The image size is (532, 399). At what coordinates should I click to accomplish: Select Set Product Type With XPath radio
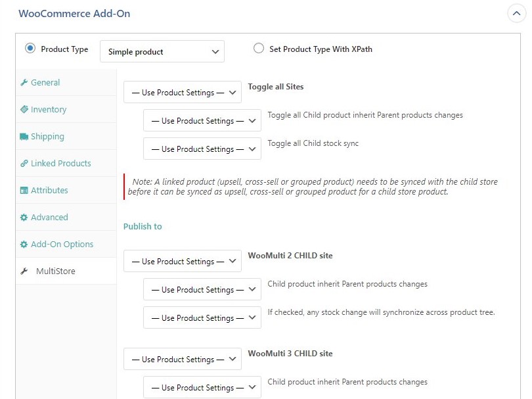click(x=259, y=48)
